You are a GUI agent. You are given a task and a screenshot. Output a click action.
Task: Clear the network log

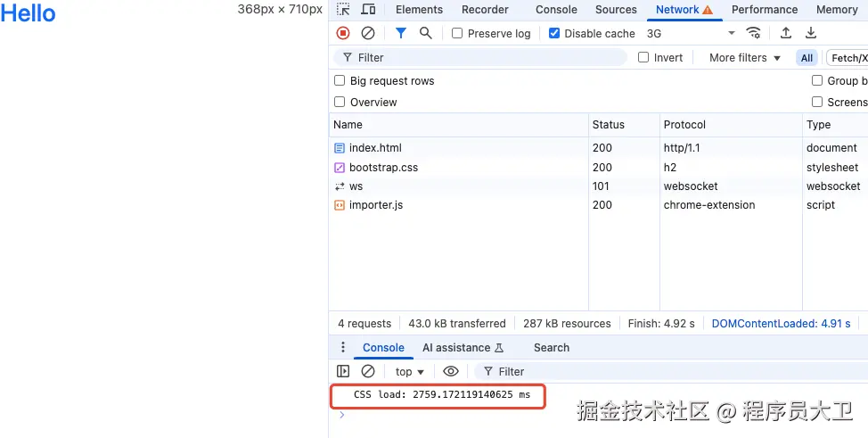[x=368, y=33]
